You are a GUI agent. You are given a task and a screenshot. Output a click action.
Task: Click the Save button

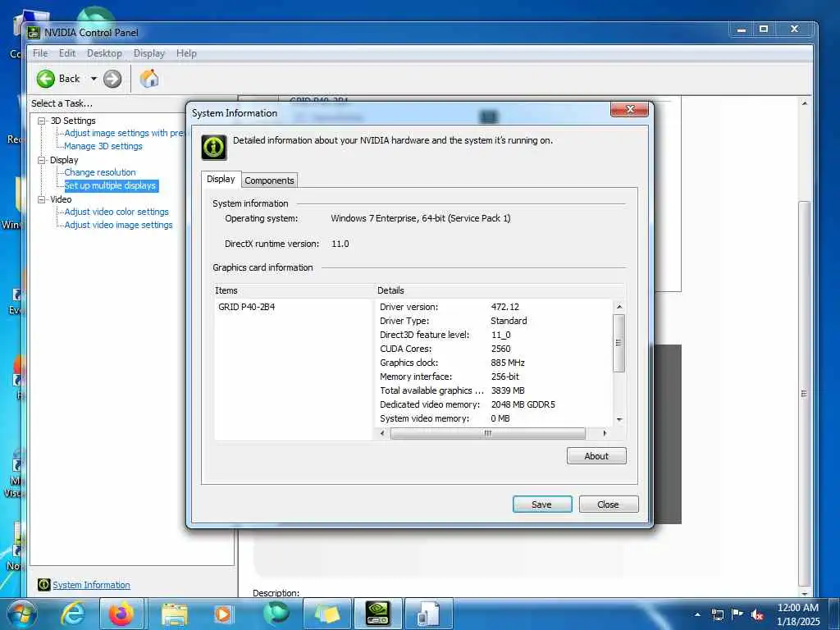[541, 504]
